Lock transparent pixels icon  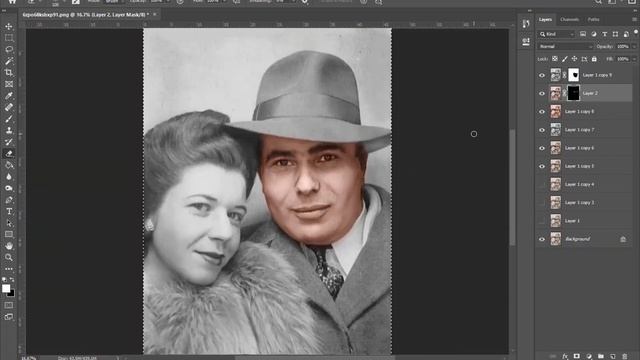(555, 59)
